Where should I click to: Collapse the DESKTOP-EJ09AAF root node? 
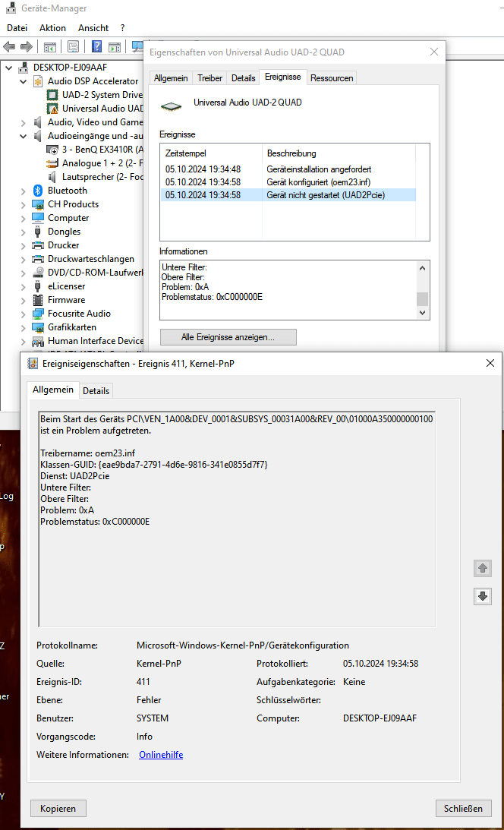9,68
